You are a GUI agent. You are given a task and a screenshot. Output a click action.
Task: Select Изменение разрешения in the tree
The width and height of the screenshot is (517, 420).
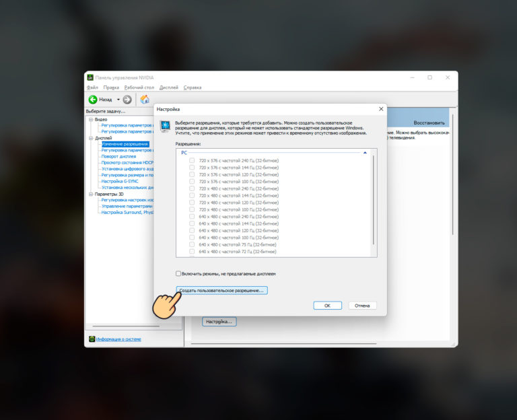tap(125, 144)
